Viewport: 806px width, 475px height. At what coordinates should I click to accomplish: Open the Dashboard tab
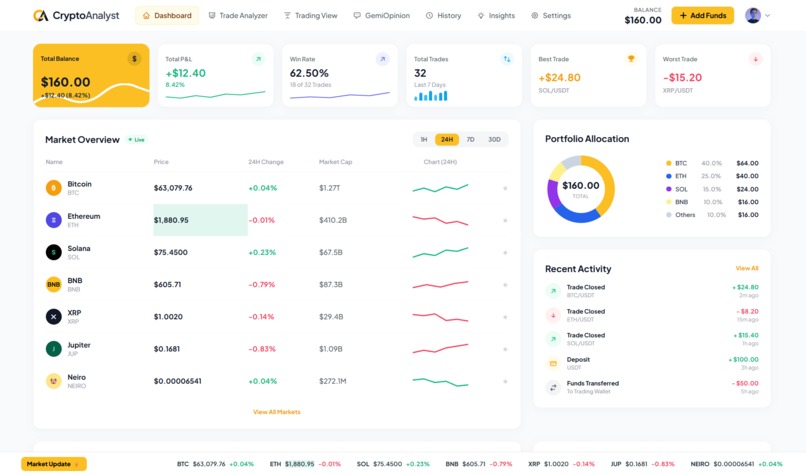[167, 15]
